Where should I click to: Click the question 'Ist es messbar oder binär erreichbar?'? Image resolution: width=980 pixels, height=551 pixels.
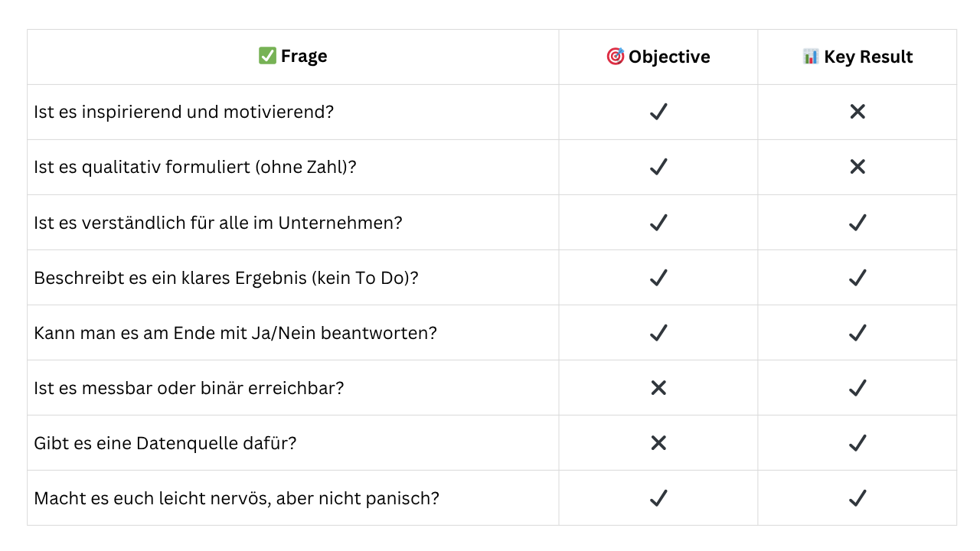point(189,388)
